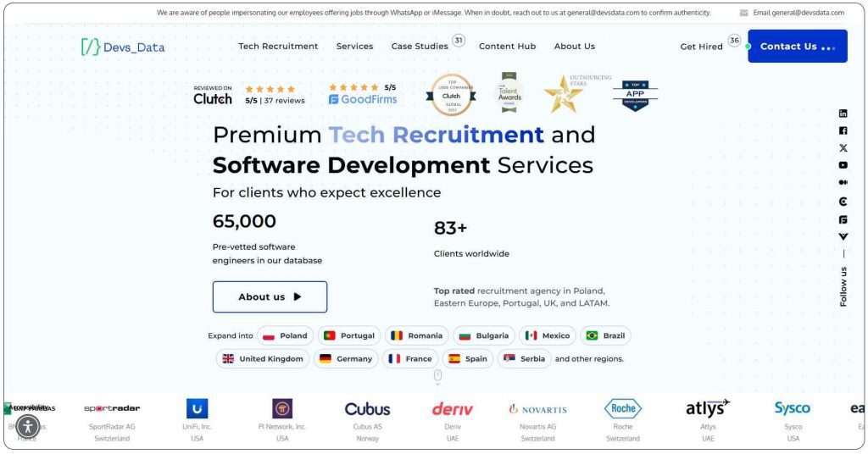The height and width of the screenshot is (454, 868).
Task: Select the Brazil region chip
Action: (x=605, y=335)
